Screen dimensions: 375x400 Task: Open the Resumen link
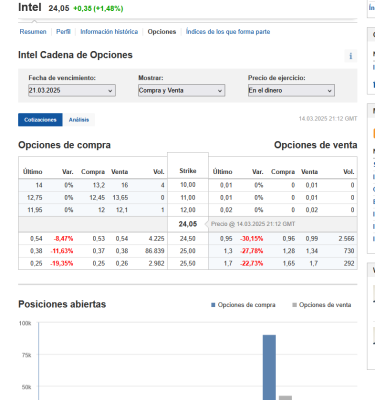tap(33, 32)
